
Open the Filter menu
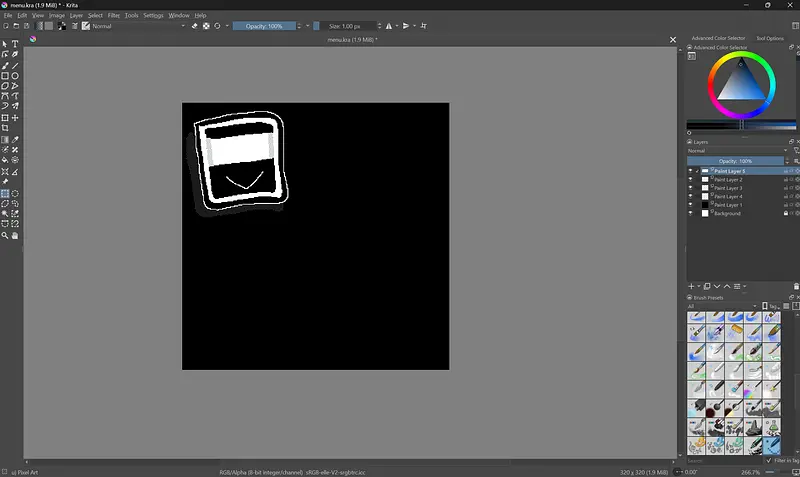(x=114, y=16)
